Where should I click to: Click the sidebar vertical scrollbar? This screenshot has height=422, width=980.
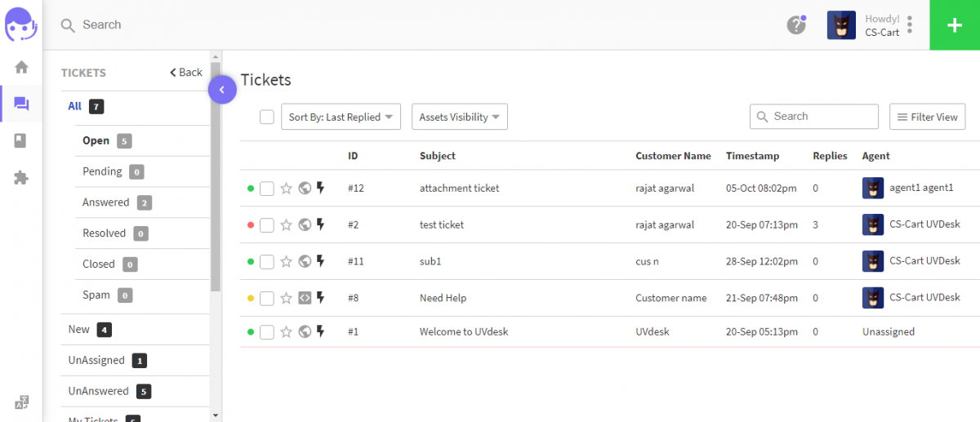(216, 177)
